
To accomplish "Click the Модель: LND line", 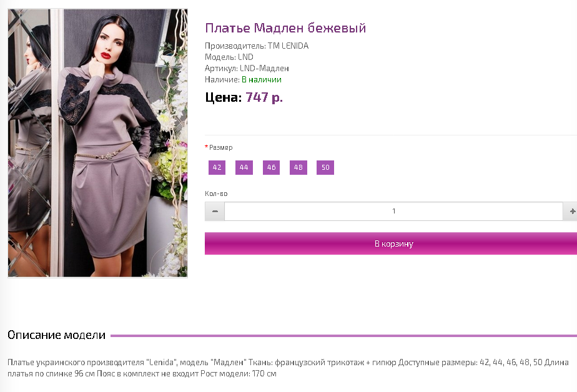I will coord(229,57).
